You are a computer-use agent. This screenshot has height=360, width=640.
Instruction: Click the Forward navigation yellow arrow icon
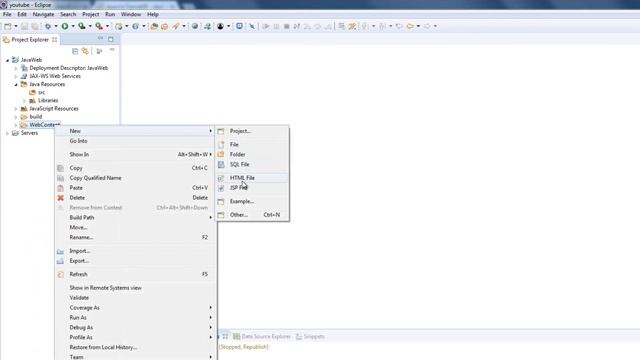click(x=410, y=26)
